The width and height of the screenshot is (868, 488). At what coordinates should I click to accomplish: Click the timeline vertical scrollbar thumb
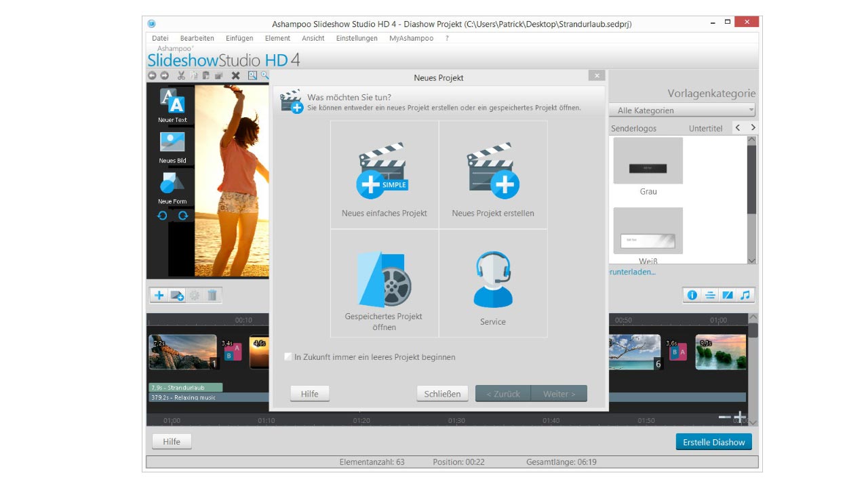(753, 330)
